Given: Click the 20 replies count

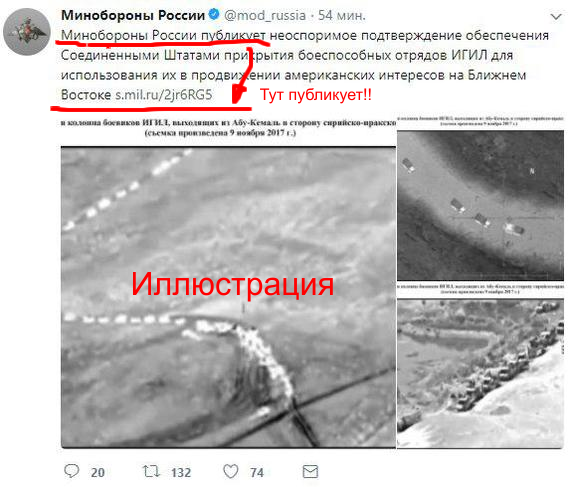Looking at the screenshot, I should coord(97,472).
